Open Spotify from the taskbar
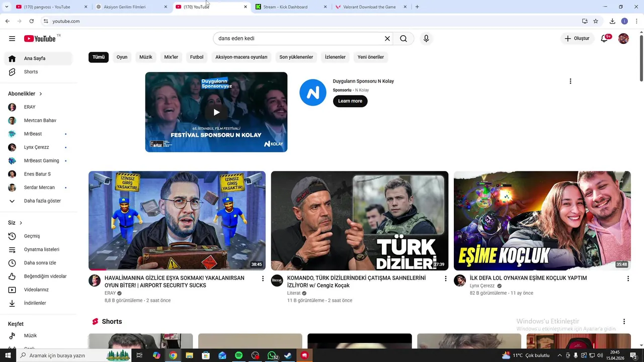644x362 pixels. [x=238, y=355]
